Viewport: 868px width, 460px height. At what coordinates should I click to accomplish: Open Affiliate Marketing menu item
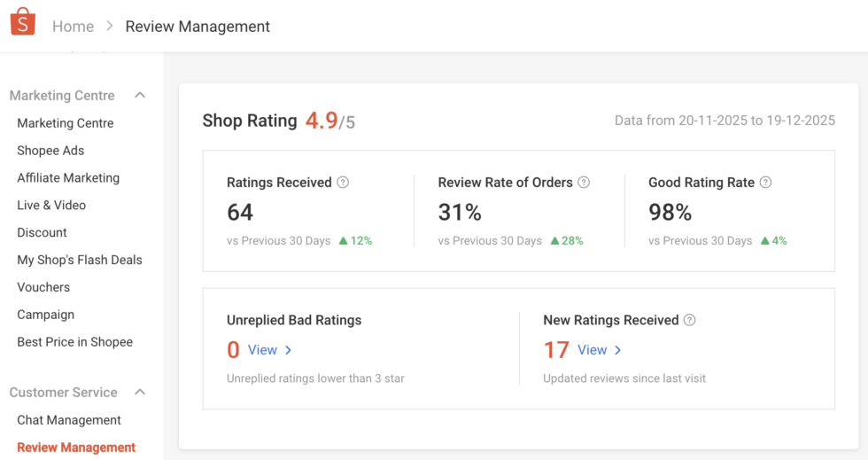(x=68, y=178)
